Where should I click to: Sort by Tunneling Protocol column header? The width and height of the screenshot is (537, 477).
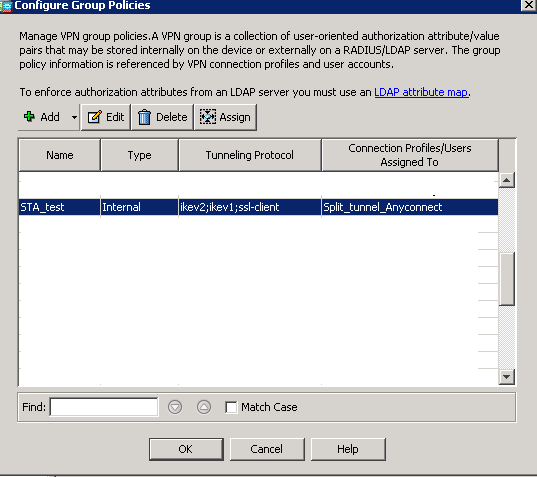pyautogui.click(x=250, y=155)
